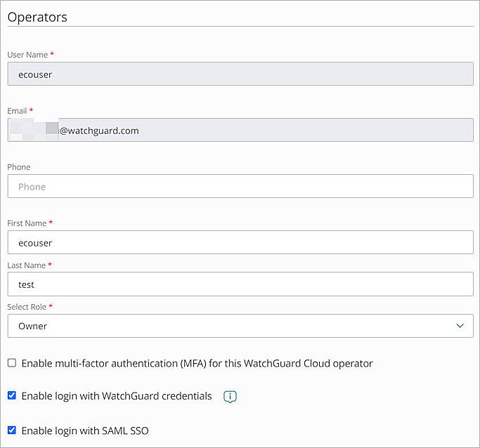Click the chevron arrow in the role selector
Viewport: 480px width, 448px height.
460,326
